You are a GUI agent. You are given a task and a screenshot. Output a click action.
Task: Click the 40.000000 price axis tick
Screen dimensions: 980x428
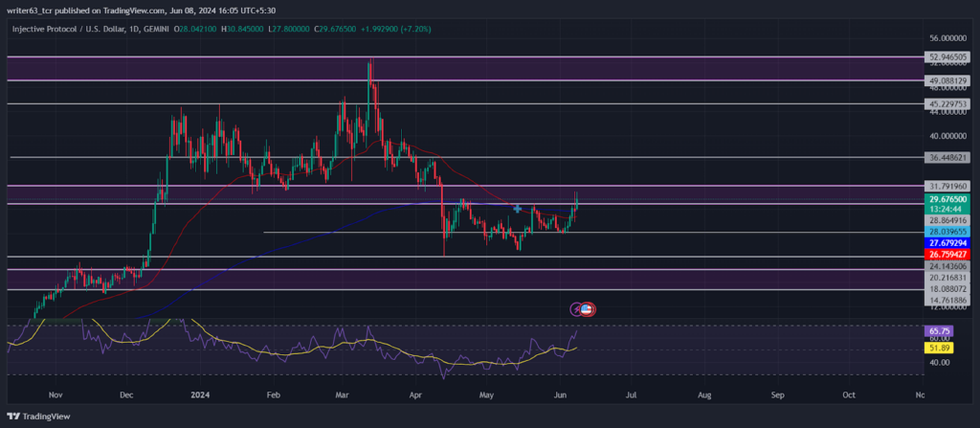pyautogui.click(x=948, y=136)
